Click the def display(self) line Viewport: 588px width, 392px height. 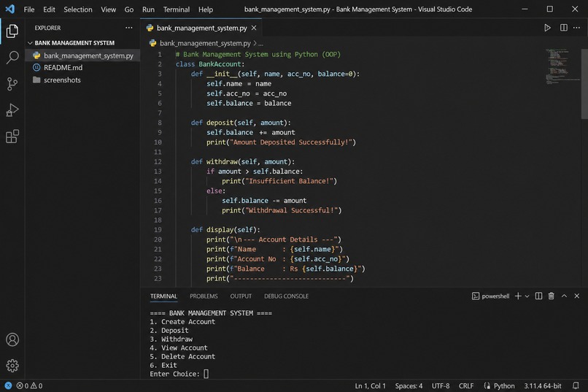[x=225, y=229]
